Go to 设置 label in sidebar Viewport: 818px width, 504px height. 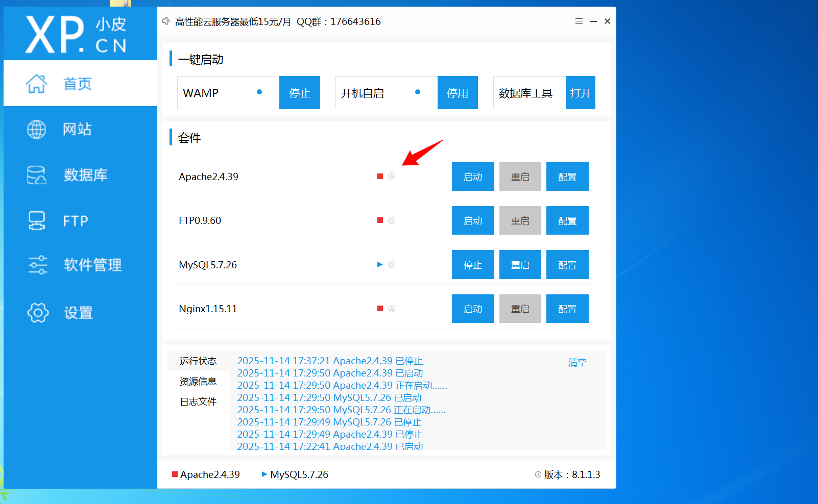[79, 313]
